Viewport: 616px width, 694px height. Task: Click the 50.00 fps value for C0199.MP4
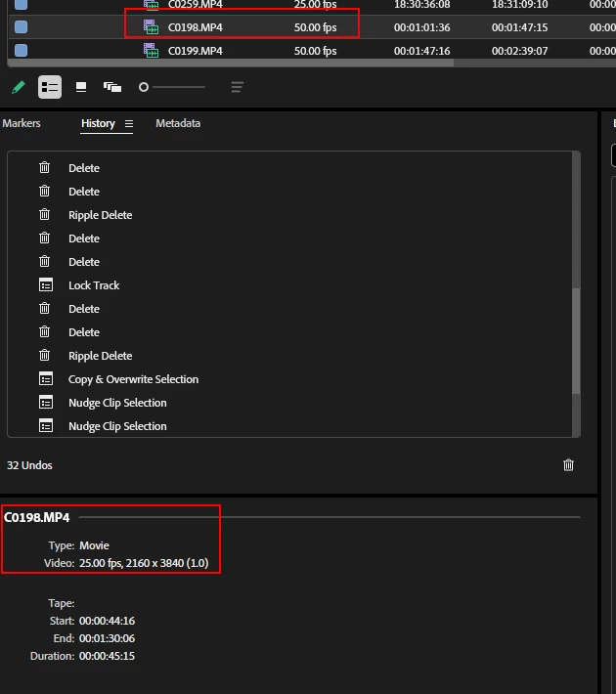[315, 51]
